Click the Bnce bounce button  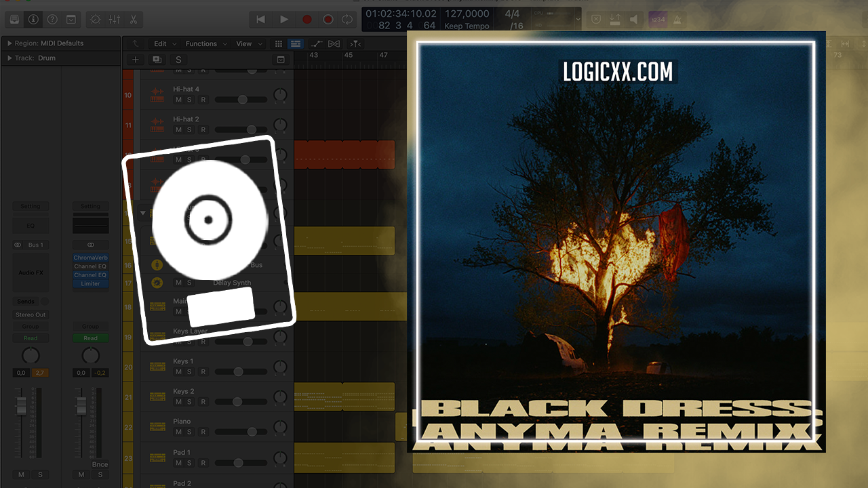pos(100,465)
